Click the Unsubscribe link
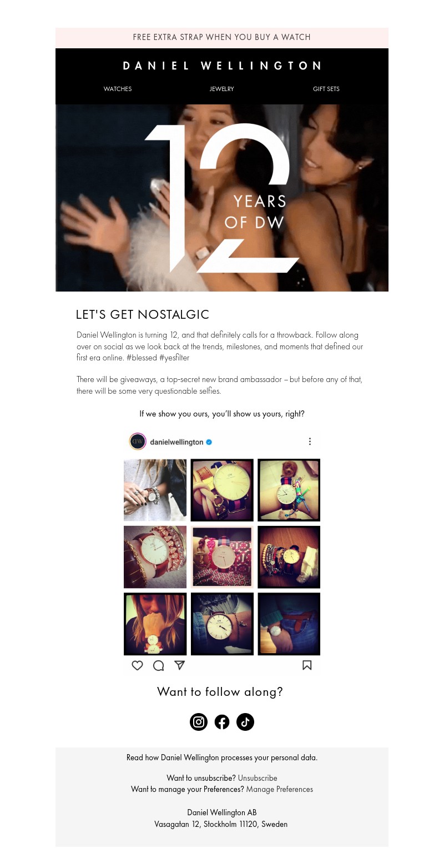 258,778
